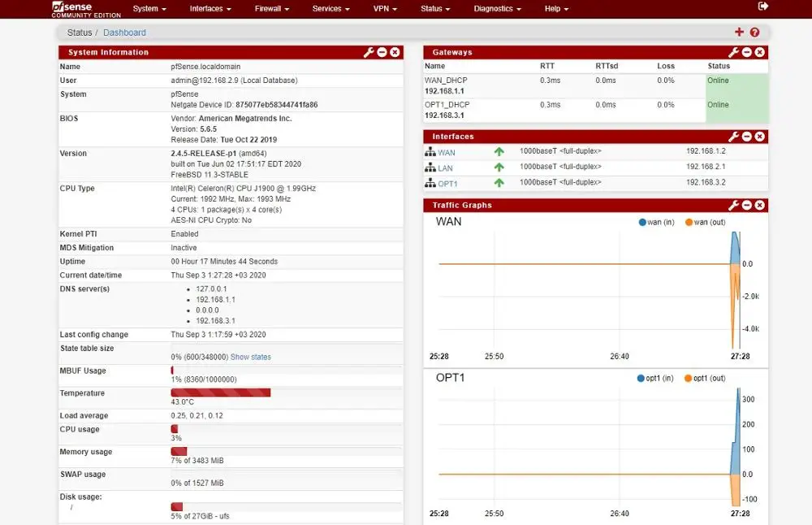Click OPT1 IP address 192.168.3.2
The image size is (812, 525).
706,182
